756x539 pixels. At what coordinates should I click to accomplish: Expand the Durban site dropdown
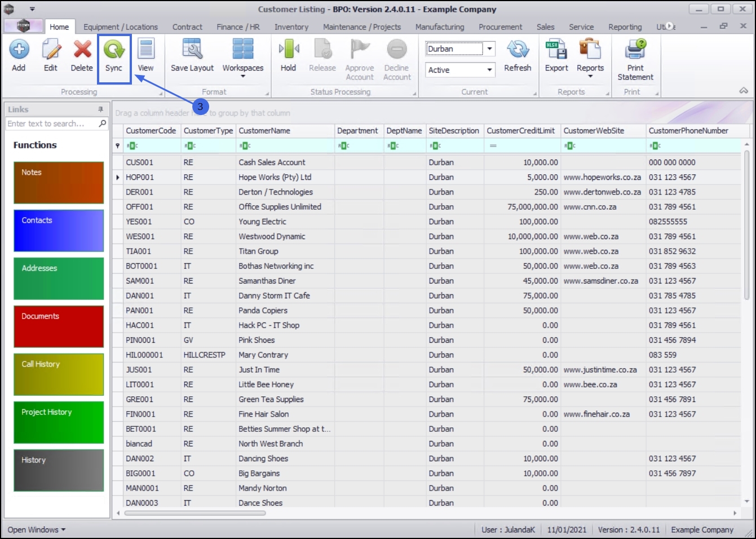pos(489,49)
